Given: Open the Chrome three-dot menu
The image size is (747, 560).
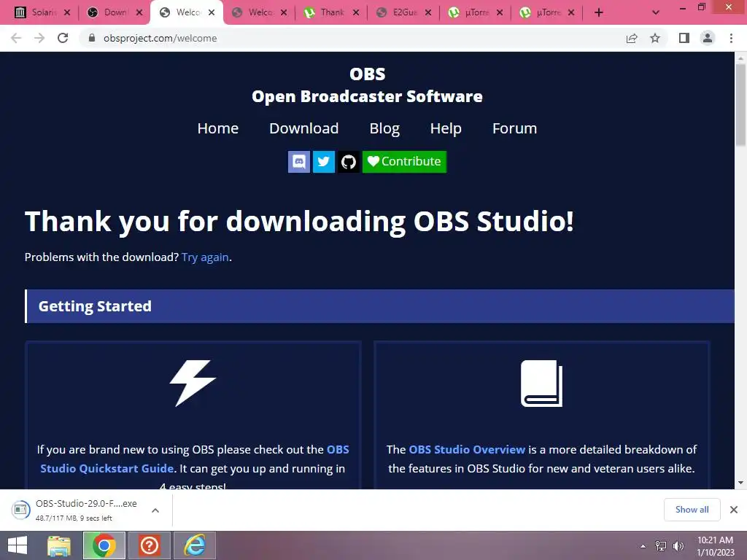Looking at the screenshot, I should pyautogui.click(x=731, y=38).
